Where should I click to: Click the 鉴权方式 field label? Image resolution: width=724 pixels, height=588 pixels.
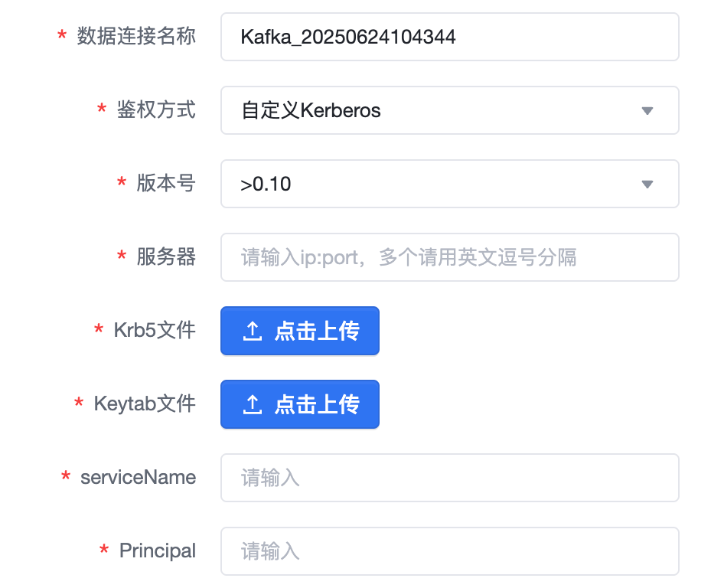click(x=156, y=109)
